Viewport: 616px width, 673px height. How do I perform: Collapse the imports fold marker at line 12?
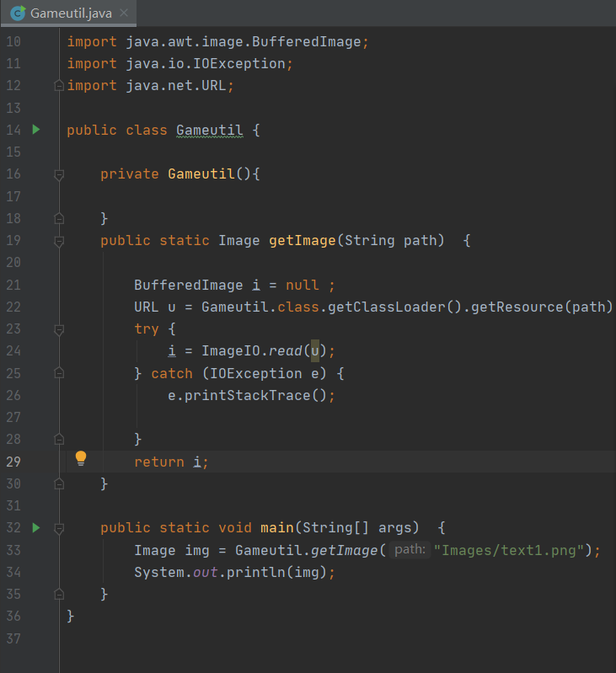tap(59, 85)
